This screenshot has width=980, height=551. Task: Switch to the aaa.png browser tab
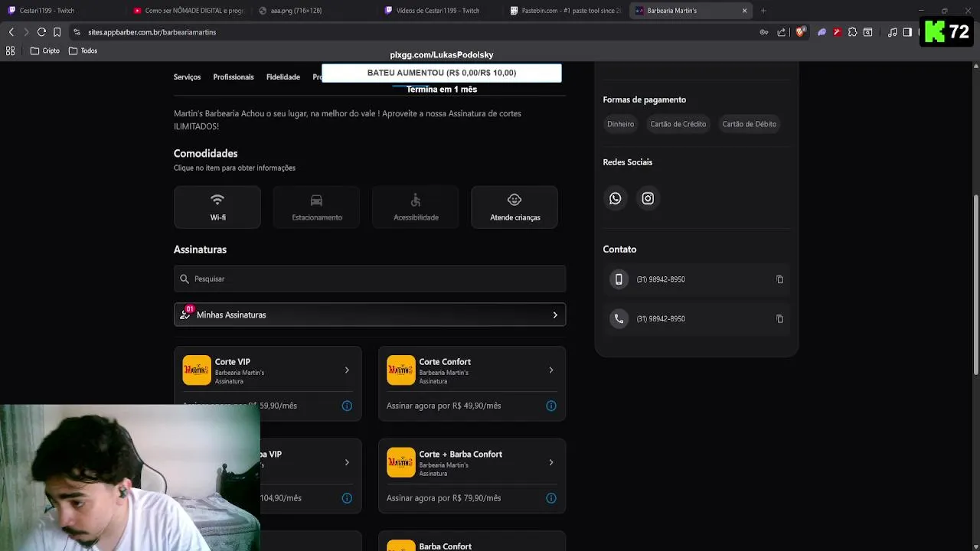pyautogui.click(x=314, y=11)
